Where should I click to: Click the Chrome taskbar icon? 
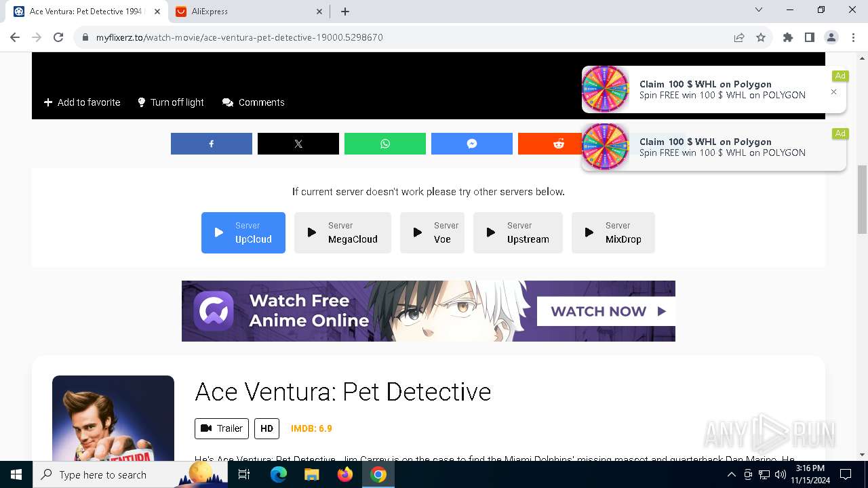378,474
